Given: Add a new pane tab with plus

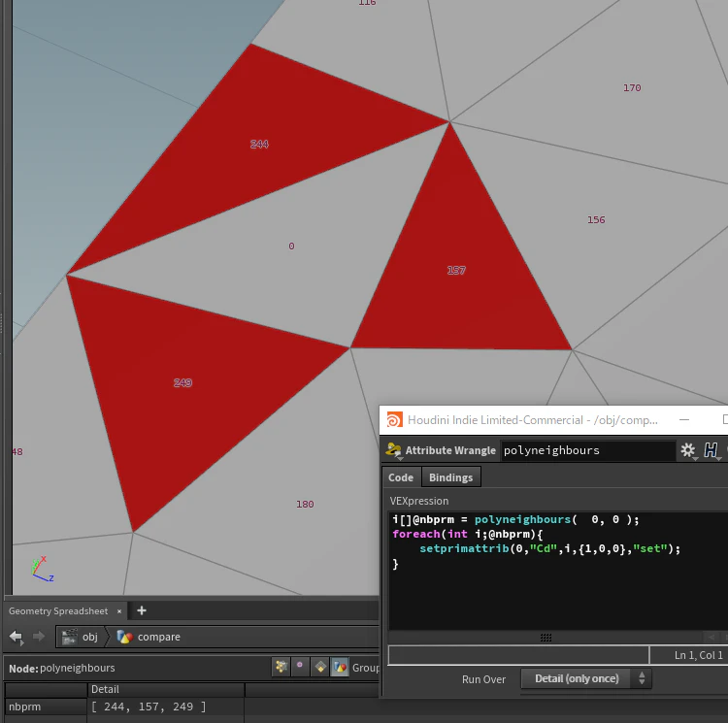Looking at the screenshot, I should [x=142, y=610].
